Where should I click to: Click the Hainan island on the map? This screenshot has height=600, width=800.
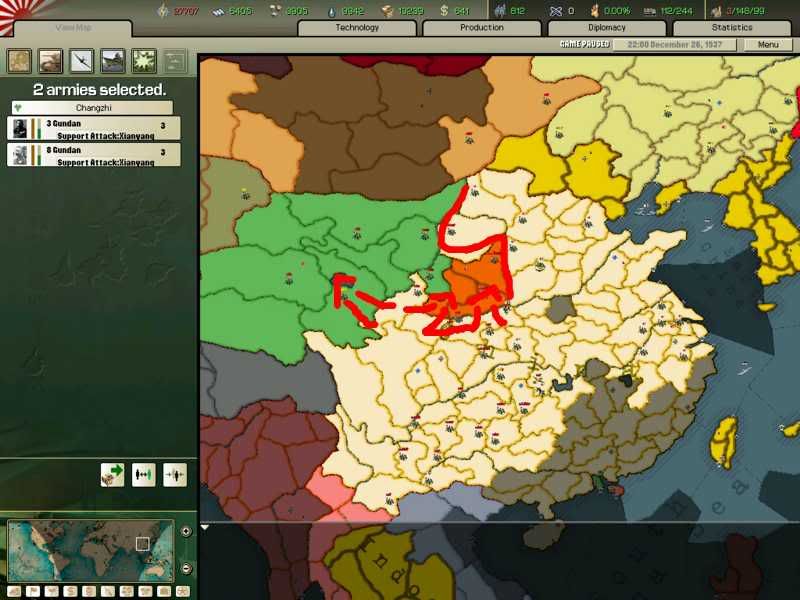pyautogui.click(x=543, y=536)
